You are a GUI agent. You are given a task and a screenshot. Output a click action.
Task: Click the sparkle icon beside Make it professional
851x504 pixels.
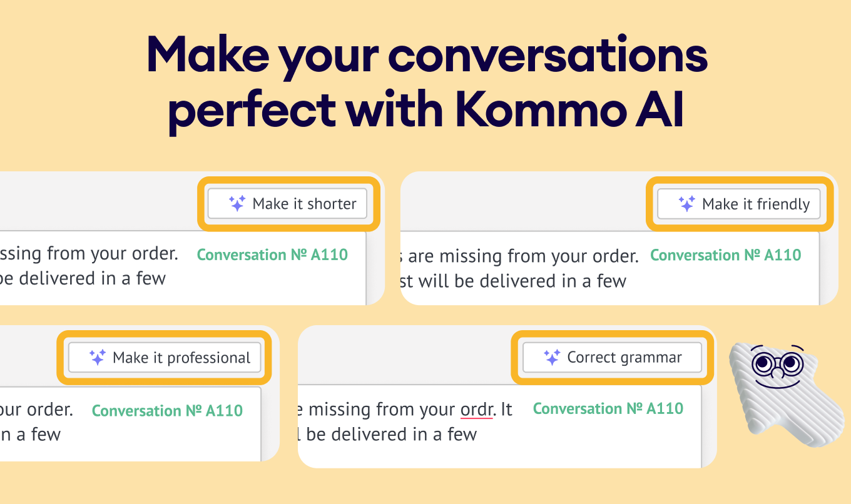click(x=97, y=358)
